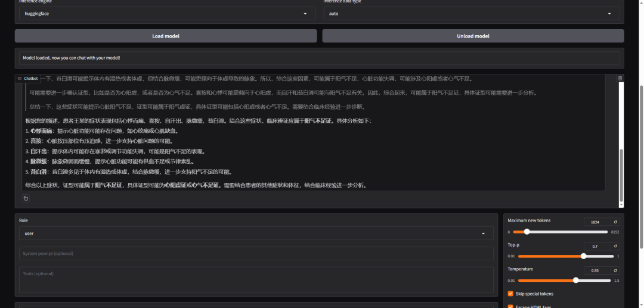644x308 pixels.
Task: Toggle the Escape HTML tags checkbox
Action: (510, 306)
